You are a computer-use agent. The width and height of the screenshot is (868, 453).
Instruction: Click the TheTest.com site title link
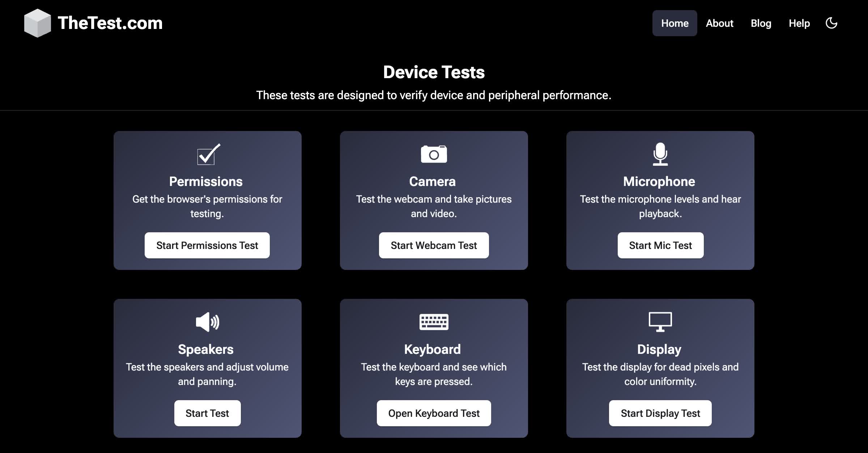(110, 23)
